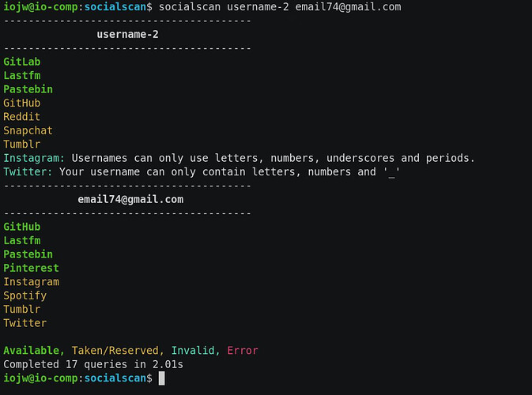Click Tumblr under the email results
This screenshot has width=532, height=395.
(21, 310)
